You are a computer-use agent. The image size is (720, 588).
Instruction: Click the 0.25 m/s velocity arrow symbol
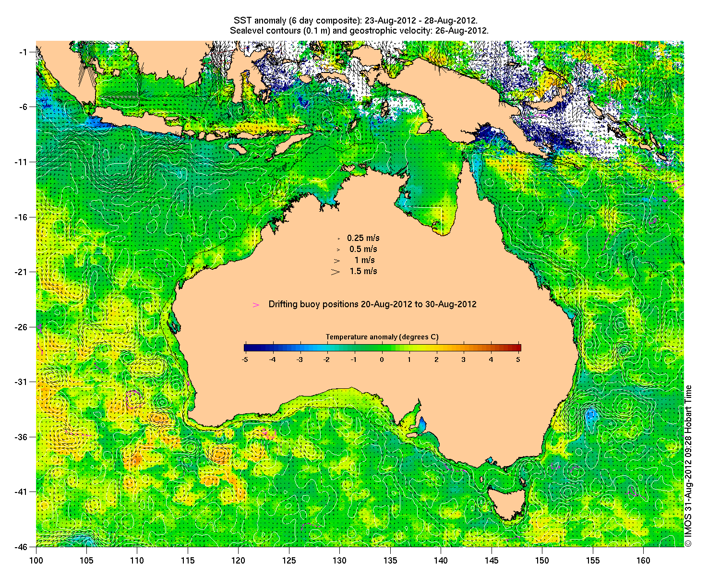point(339,239)
